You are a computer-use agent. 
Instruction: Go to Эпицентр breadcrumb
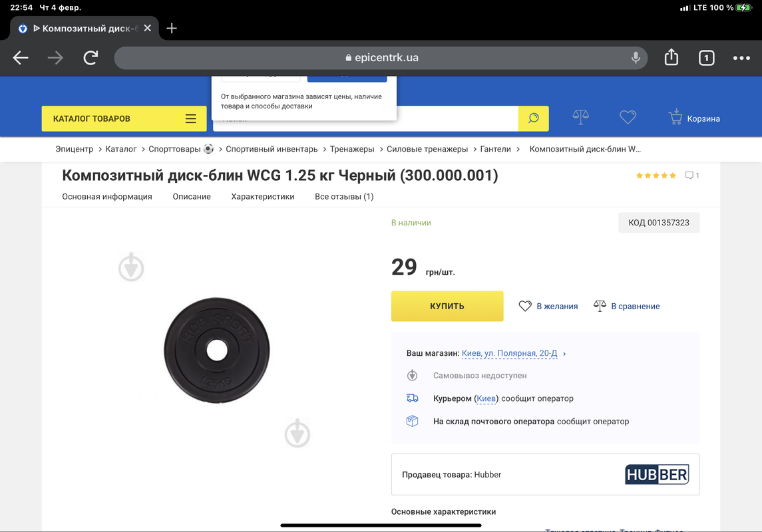[x=75, y=149]
